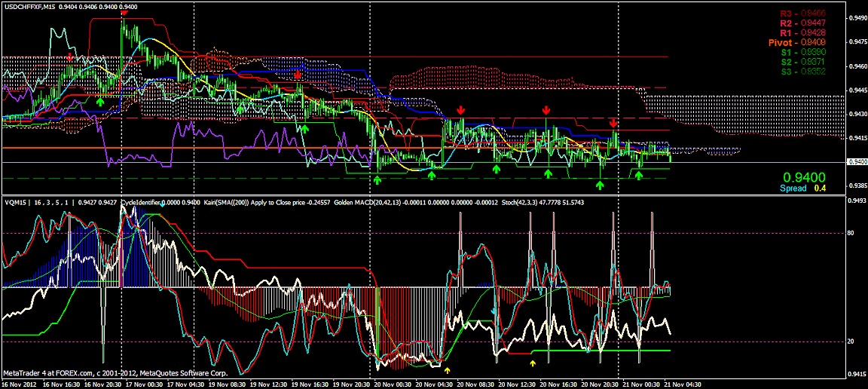Click the red down arrow beside the chart title
Screen dimensions: 868x389
(x=124, y=13)
